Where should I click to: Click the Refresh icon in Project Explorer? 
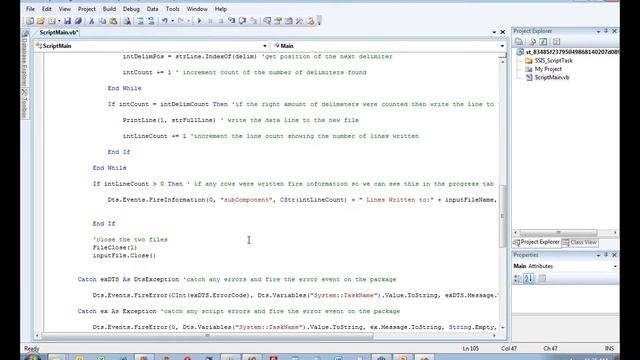[543, 42]
